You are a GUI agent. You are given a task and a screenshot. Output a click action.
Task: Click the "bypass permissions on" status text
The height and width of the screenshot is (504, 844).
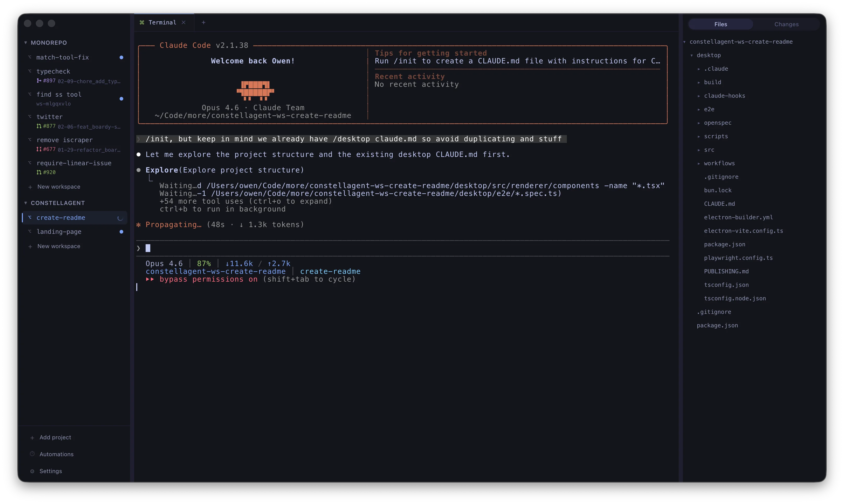click(x=208, y=279)
